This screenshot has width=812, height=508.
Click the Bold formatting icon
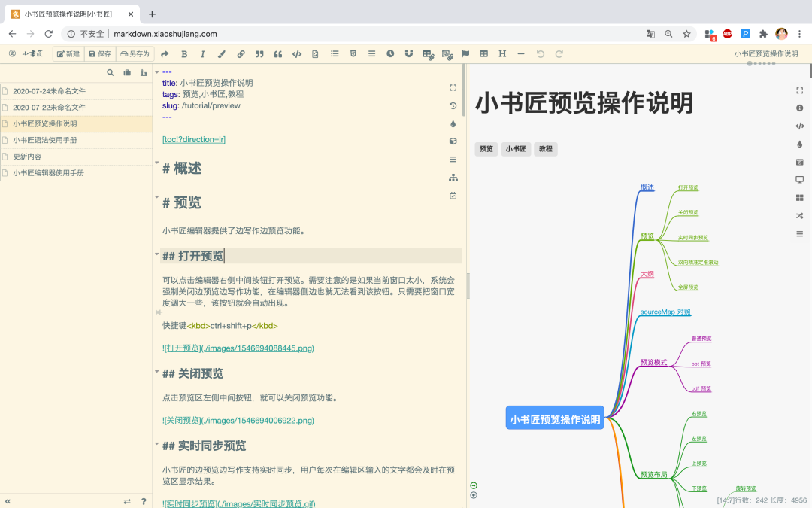pyautogui.click(x=184, y=54)
